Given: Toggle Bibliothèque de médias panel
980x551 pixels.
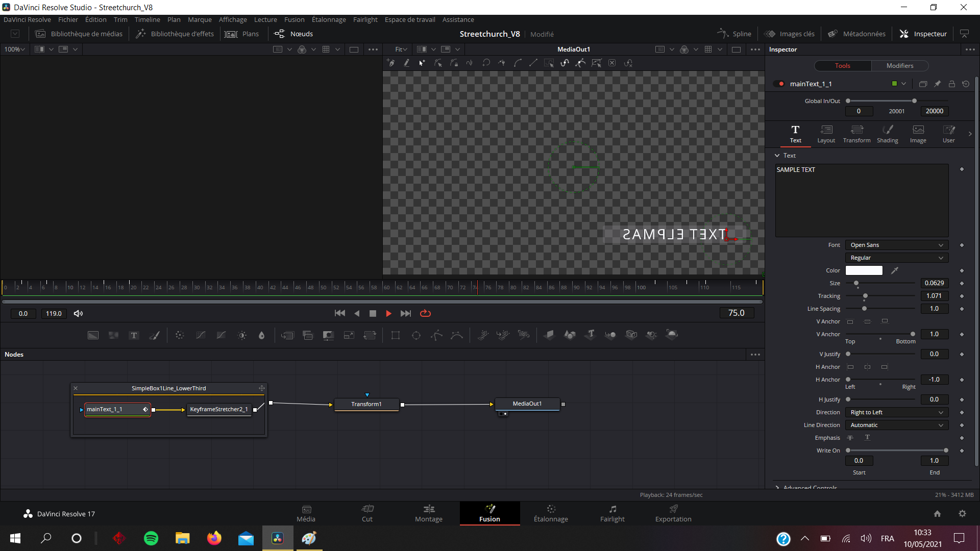Looking at the screenshot, I should pyautogui.click(x=79, y=34).
